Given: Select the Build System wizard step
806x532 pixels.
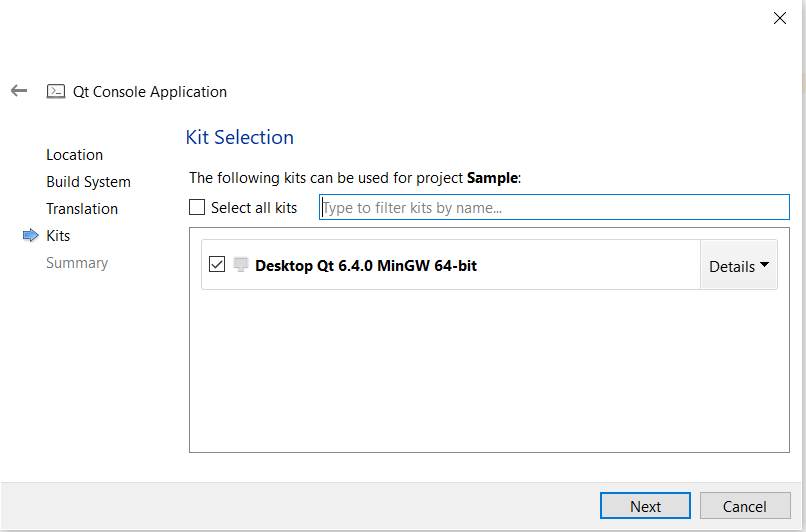Looking at the screenshot, I should 88,182.
